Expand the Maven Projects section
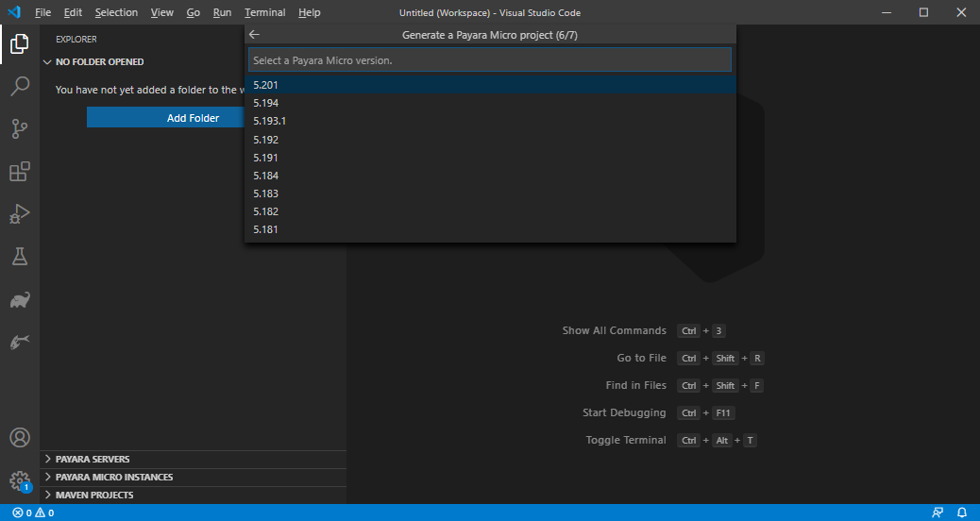Screen dimensions: 980x521 pos(94,495)
